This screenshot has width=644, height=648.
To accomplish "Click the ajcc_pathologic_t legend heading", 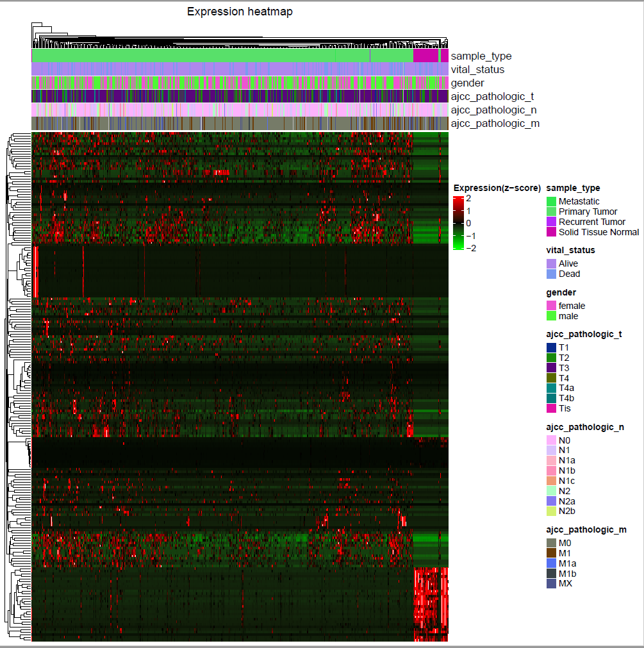I will [x=584, y=335].
